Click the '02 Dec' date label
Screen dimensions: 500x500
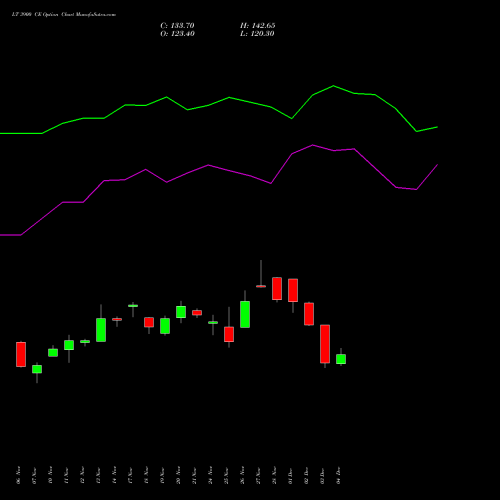point(306,475)
